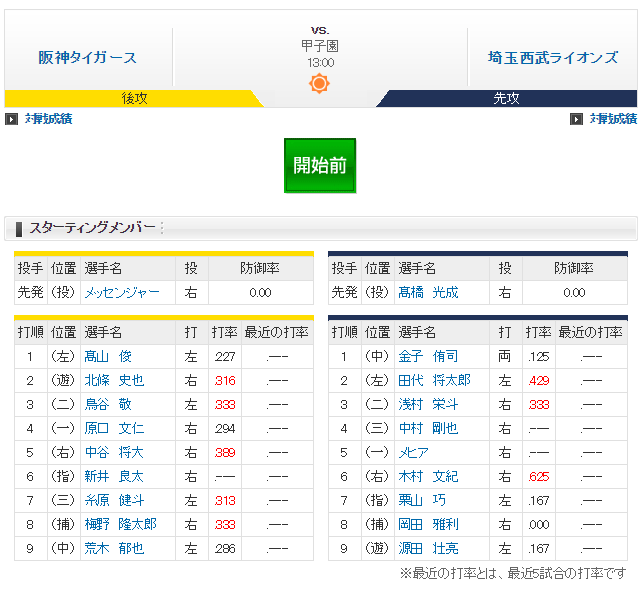Image resolution: width=642 pixels, height=595 pixels.
Task: Open player 糸原 健斗 link
Action: point(114,500)
